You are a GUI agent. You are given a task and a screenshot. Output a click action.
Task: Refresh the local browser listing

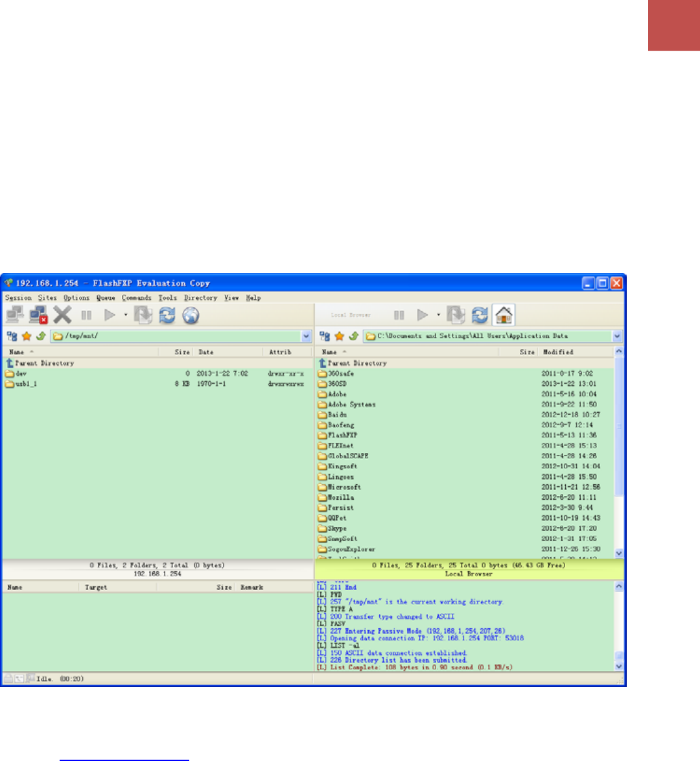point(480,315)
